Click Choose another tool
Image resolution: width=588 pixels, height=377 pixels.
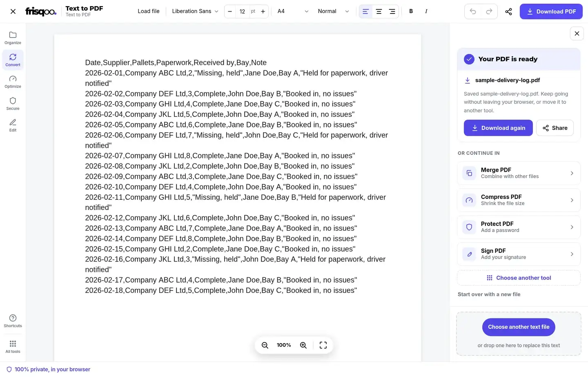click(x=519, y=278)
